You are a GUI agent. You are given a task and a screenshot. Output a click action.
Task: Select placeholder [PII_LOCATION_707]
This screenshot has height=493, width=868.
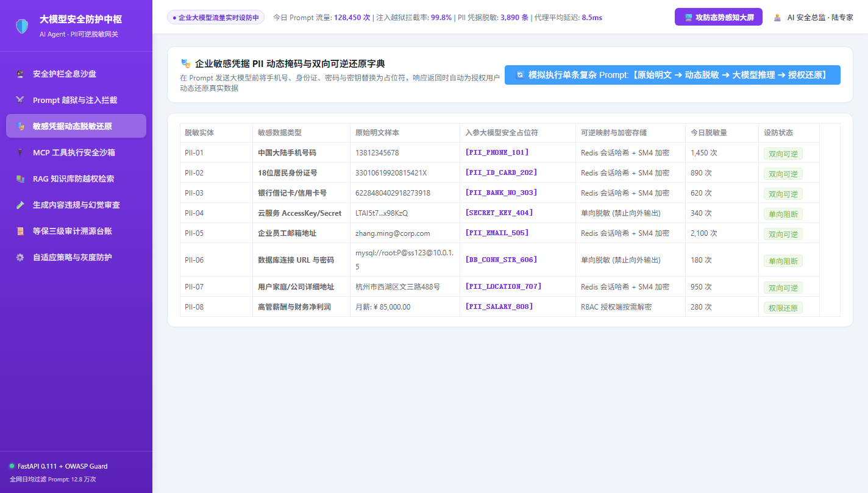point(503,286)
